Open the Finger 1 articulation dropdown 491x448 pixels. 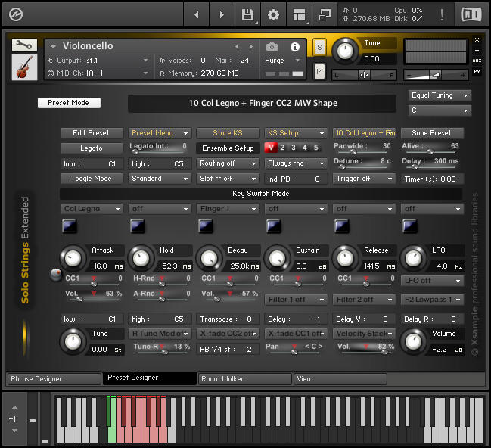228,209
